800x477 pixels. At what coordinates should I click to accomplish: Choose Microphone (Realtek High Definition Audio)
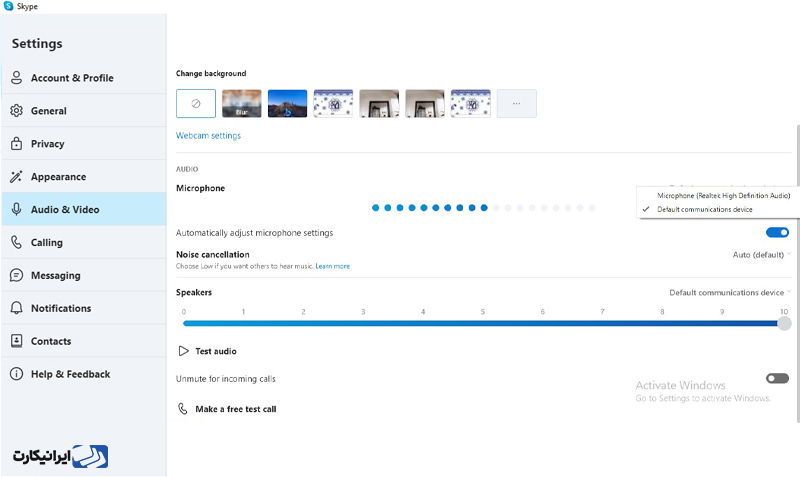pos(723,196)
